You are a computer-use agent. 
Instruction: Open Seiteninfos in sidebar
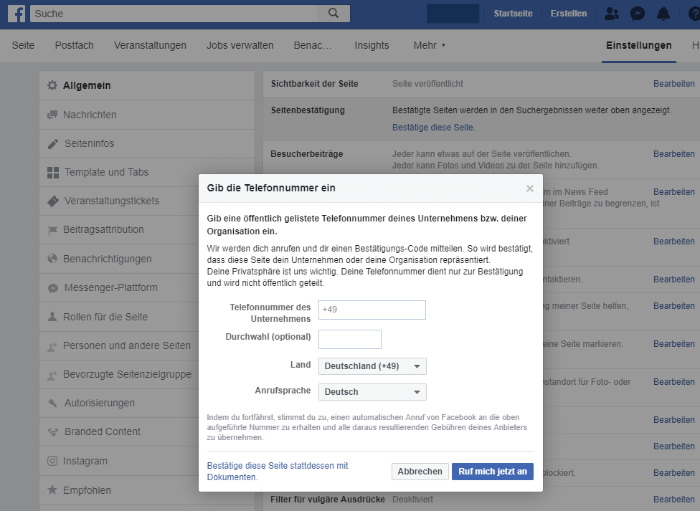(x=147, y=144)
